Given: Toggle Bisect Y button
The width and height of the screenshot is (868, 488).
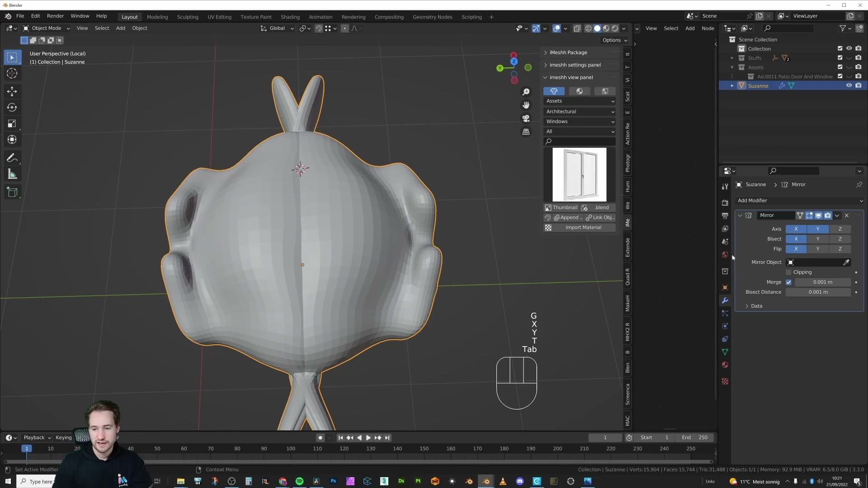Looking at the screenshot, I should tap(818, 239).
